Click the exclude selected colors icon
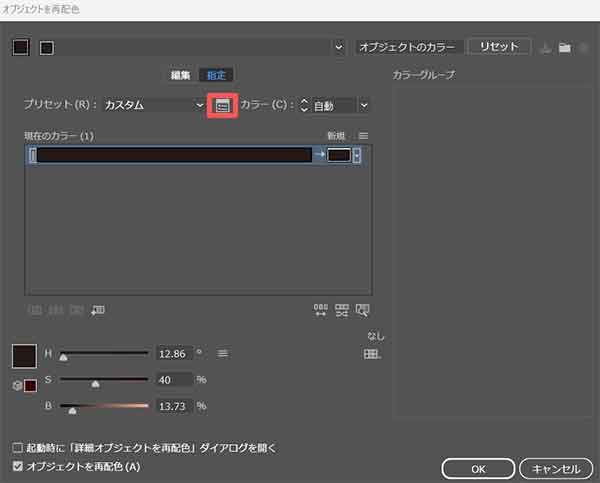This screenshot has height=483, width=600. (x=77, y=310)
